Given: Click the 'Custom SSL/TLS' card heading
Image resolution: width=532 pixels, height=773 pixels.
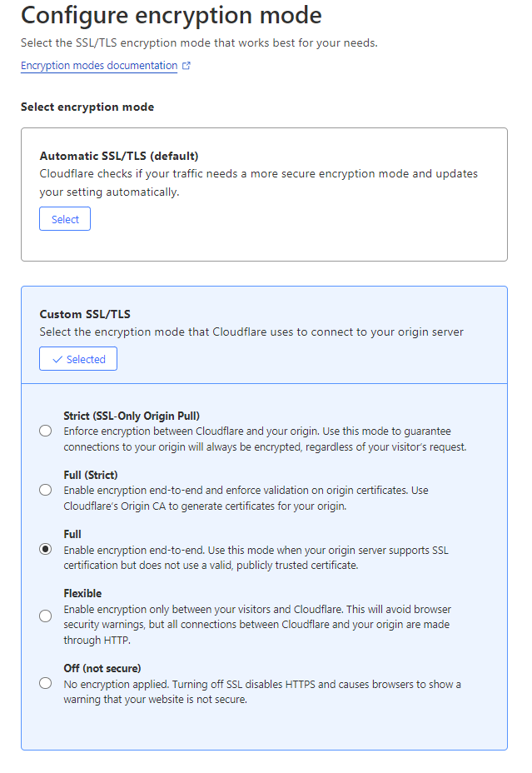Looking at the screenshot, I should (x=85, y=315).
